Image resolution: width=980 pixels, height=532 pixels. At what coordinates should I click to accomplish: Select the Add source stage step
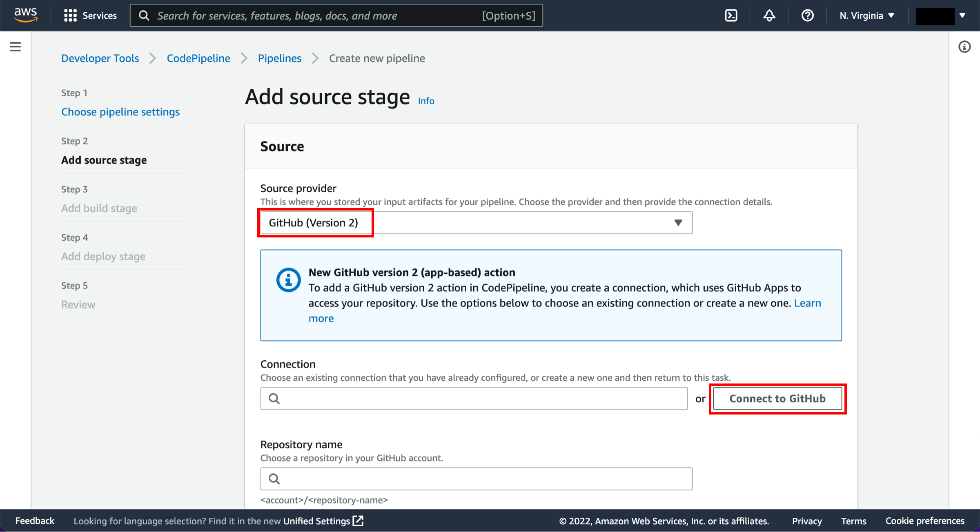pyautogui.click(x=104, y=160)
